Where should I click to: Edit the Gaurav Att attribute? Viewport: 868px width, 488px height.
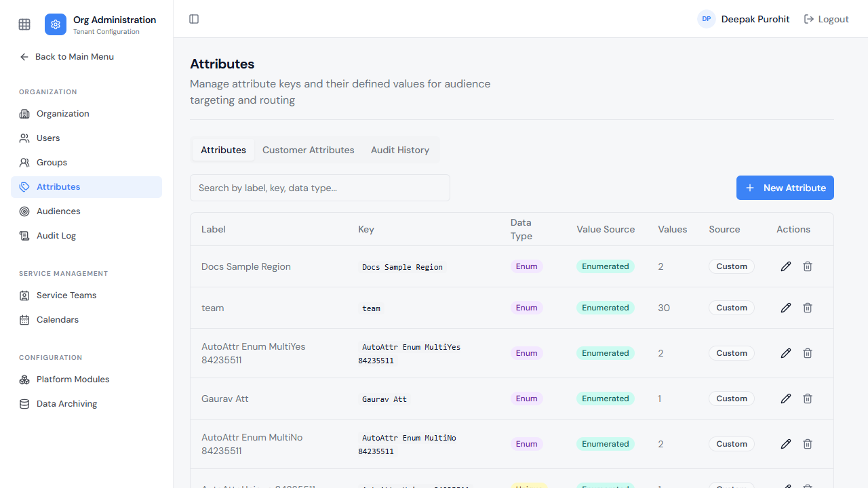click(x=786, y=399)
